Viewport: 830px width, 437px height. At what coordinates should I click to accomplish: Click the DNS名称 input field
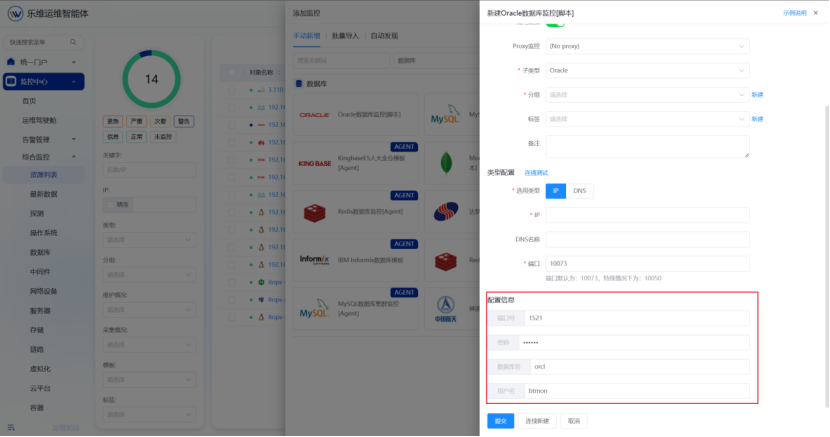coord(647,240)
